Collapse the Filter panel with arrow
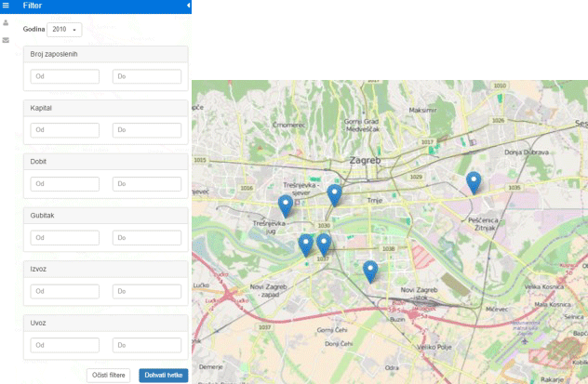Screen dimensions: 588x384 [188, 6]
